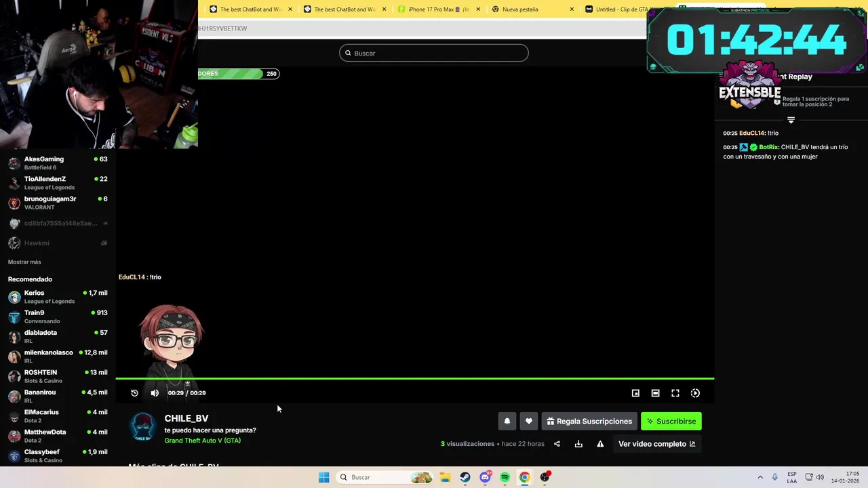Open recommended channel Bananirou
This screenshot has height=488, width=868.
tap(58, 396)
